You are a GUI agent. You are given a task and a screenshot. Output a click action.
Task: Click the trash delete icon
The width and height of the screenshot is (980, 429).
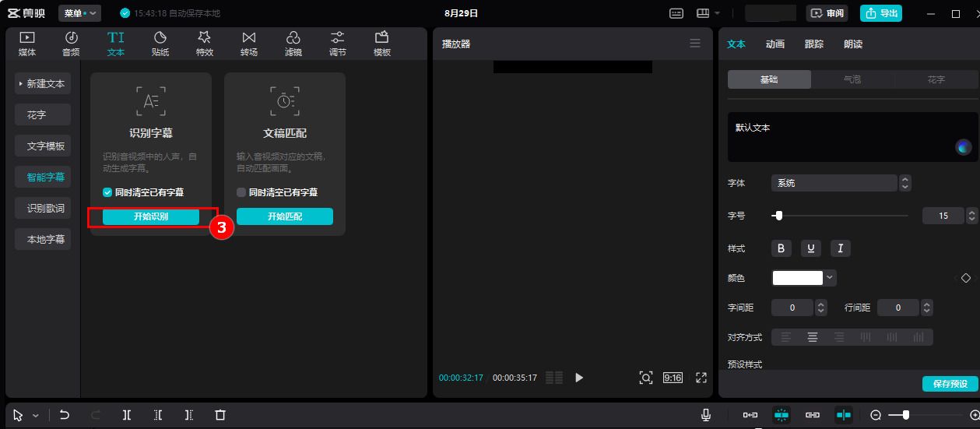[x=220, y=416]
